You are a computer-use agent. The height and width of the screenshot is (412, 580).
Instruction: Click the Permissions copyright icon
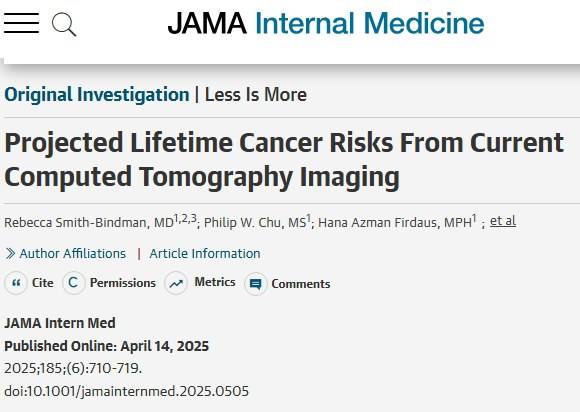point(74,283)
